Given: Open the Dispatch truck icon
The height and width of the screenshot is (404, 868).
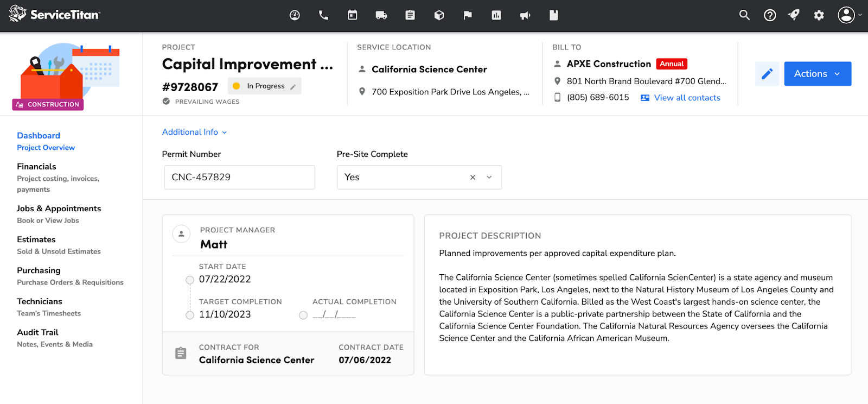Looking at the screenshot, I should point(381,15).
